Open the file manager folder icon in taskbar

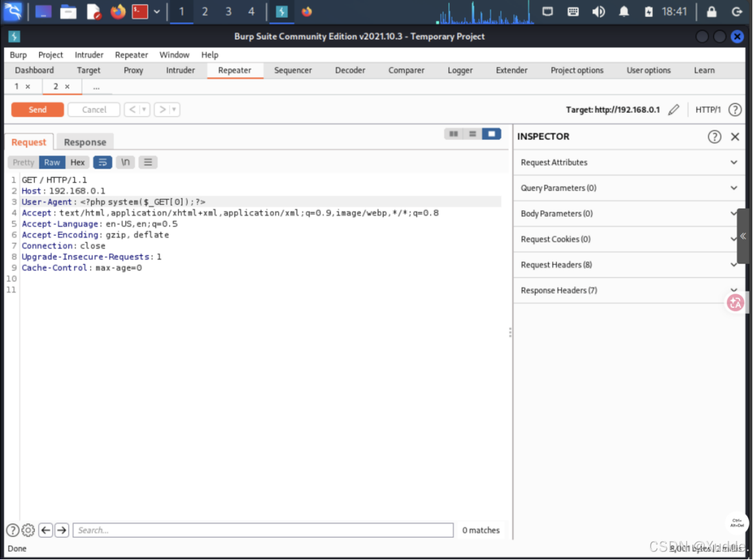[x=68, y=12]
